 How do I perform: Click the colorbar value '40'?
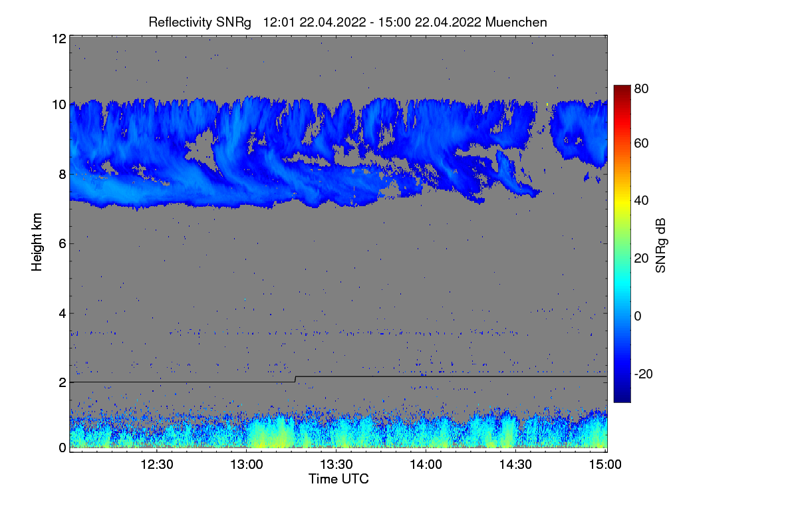coord(641,201)
